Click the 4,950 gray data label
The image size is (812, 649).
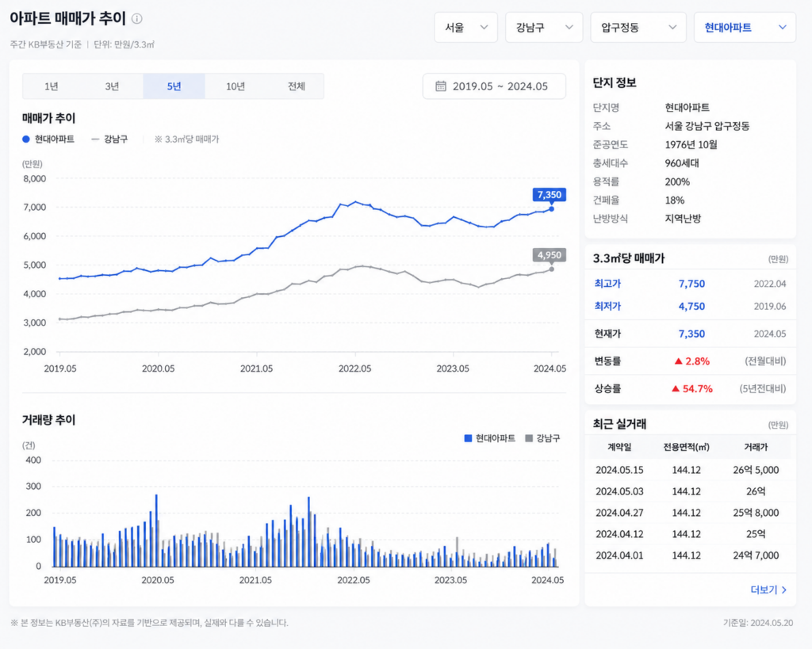[x=549, y=255]
